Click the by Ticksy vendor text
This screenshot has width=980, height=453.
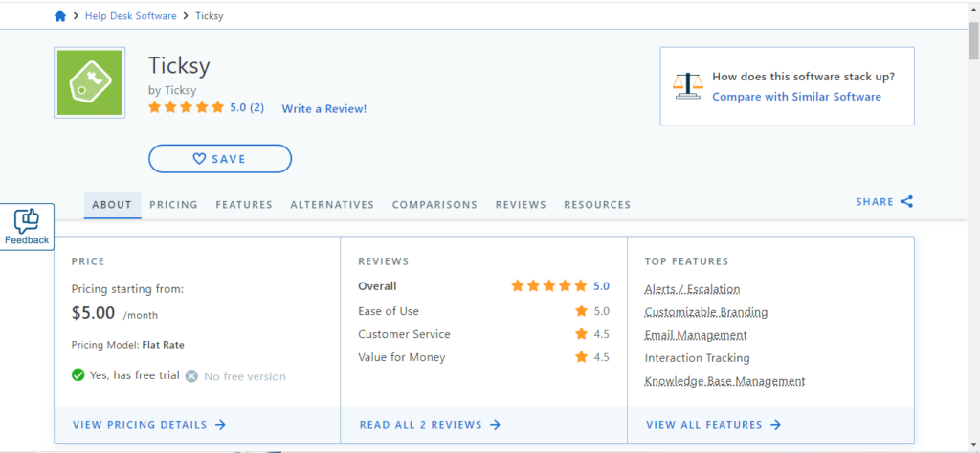[172, 89]
